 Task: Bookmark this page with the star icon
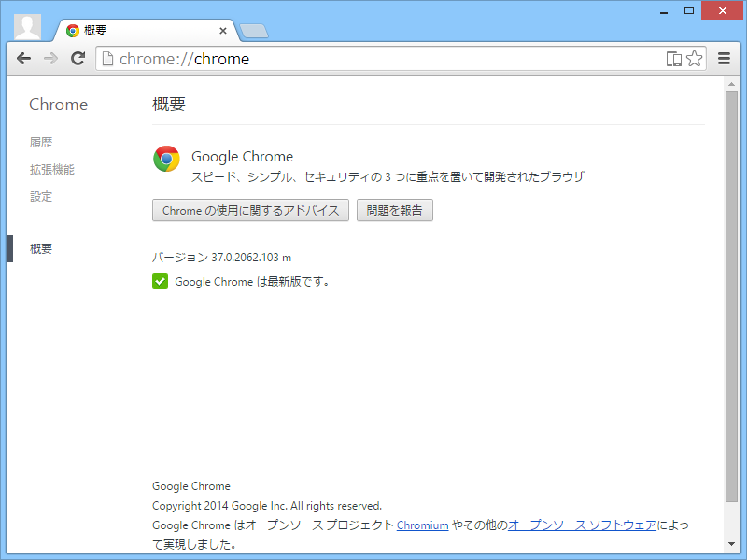[695, 58]
